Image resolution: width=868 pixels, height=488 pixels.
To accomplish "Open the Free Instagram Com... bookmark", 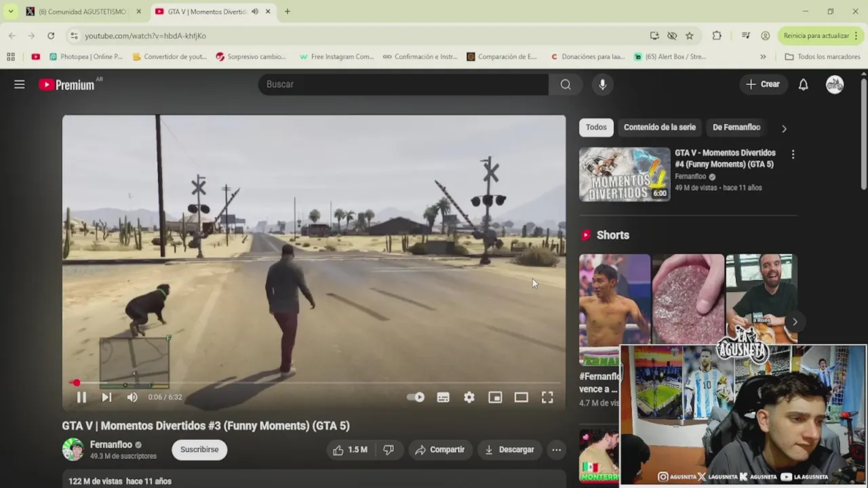I will coord(336,57).
